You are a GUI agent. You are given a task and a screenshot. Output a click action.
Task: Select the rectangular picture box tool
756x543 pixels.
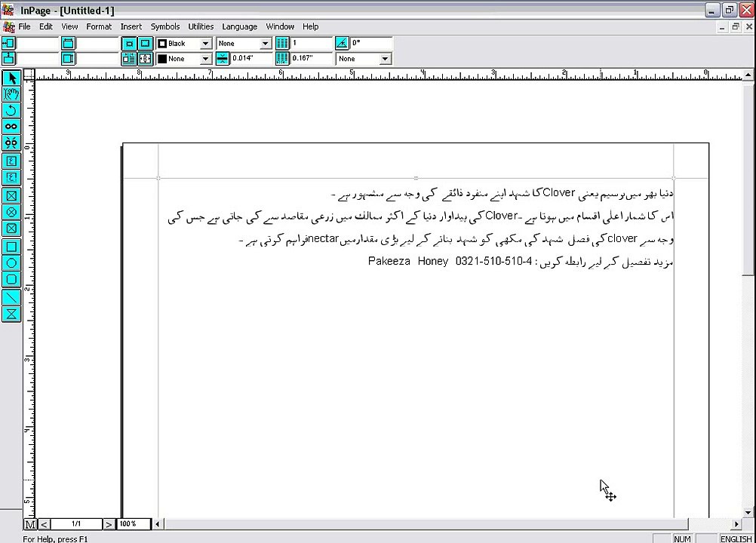pos(11,195)
